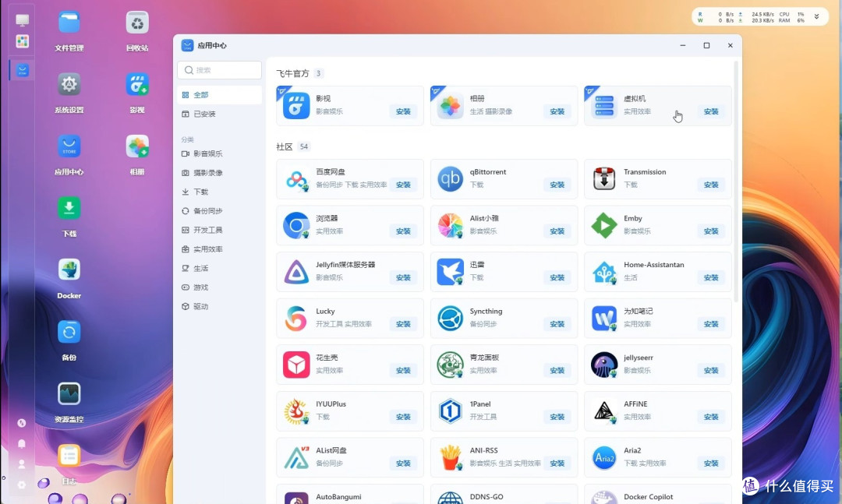Open 系统设置 from the desktop
842x504 pixels.
tap(69, 85)
